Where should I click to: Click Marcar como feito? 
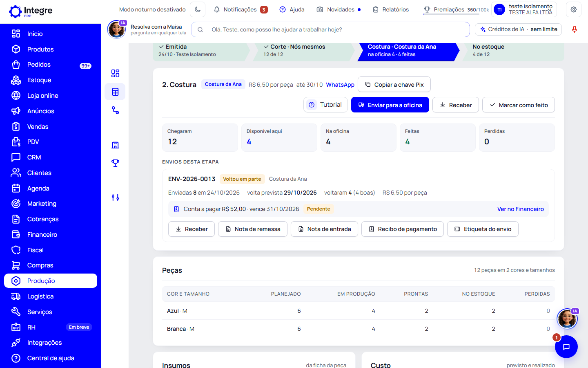(519, 105)
